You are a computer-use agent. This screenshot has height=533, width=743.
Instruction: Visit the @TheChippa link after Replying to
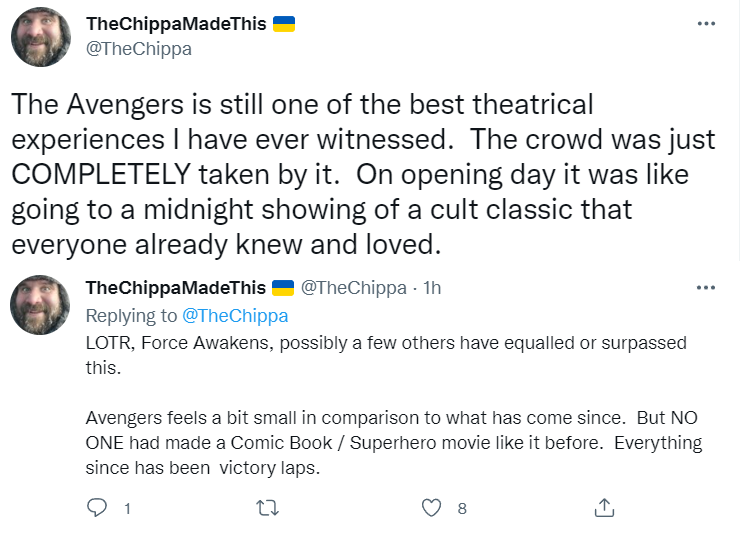pyautogui.click(x=235, y=316)
